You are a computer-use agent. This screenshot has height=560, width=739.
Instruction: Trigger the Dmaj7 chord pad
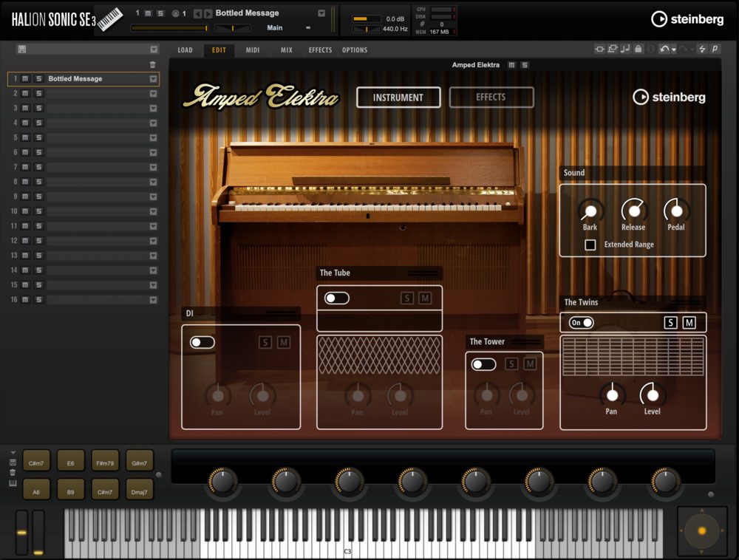(x=139, y=490)
